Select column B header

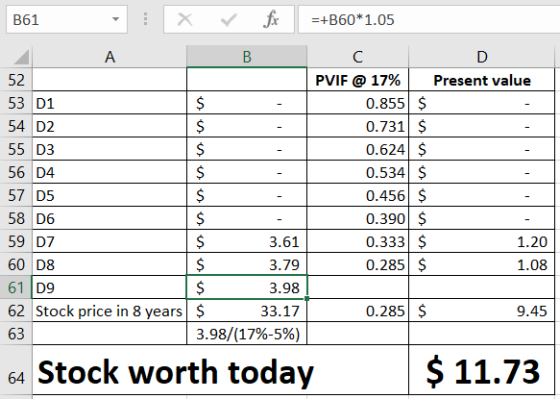[247, 57]
